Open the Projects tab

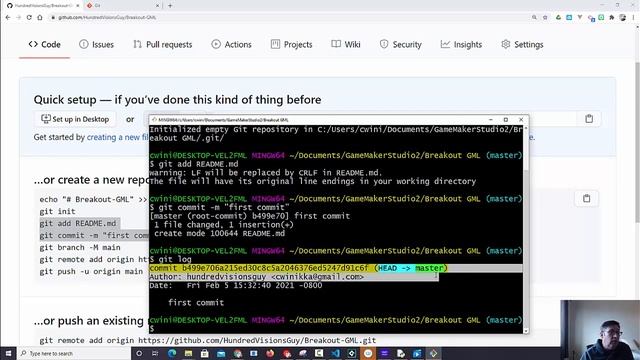(292, 44)
